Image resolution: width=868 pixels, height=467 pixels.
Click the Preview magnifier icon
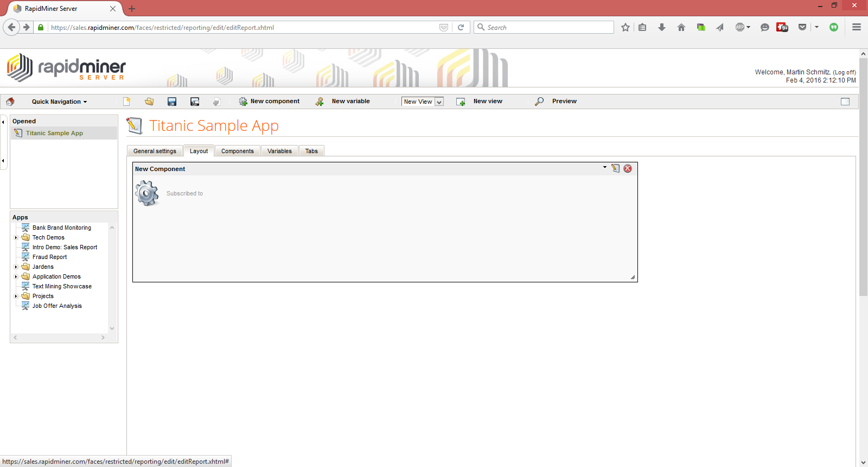(539, 102)
